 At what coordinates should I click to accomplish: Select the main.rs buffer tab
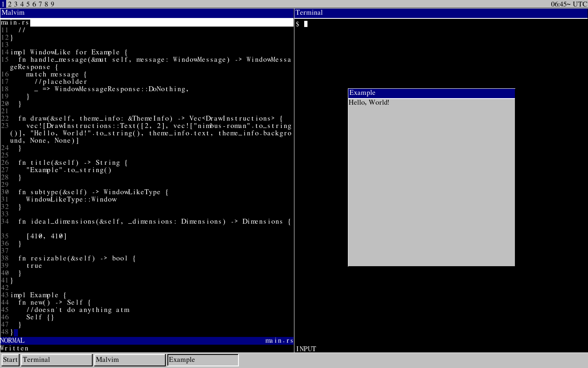pos(15,22)
